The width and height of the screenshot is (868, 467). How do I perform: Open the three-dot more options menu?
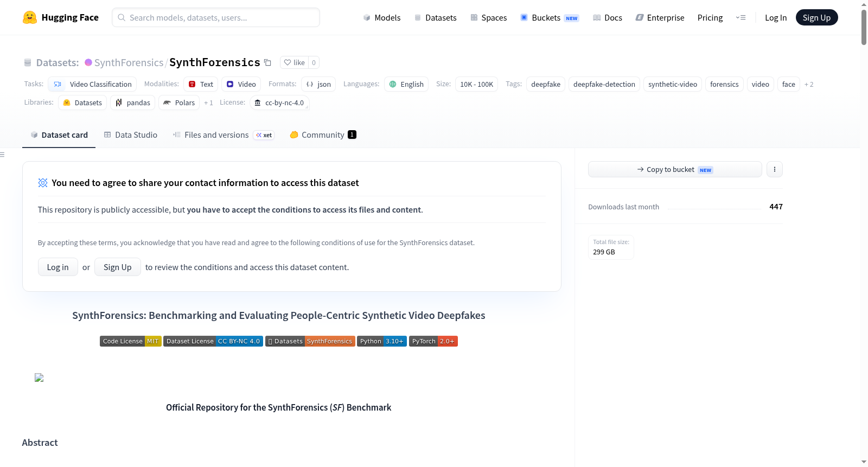[775, 169]
